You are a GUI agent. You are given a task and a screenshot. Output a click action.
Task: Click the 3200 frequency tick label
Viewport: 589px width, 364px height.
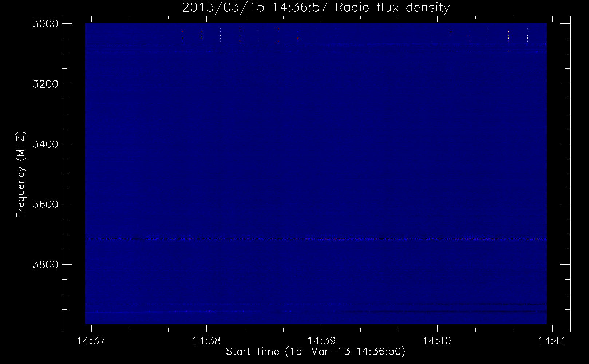click(46, 84)
